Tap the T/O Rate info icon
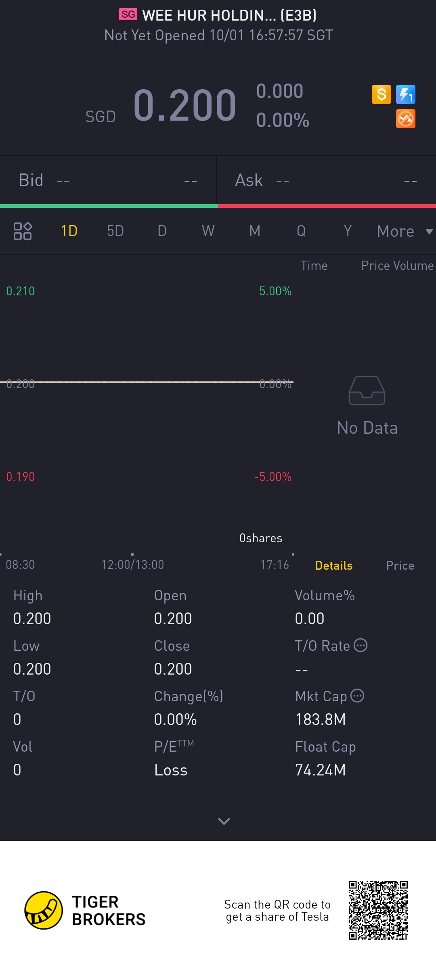436x980 pixels. click(x=361, y=646)
